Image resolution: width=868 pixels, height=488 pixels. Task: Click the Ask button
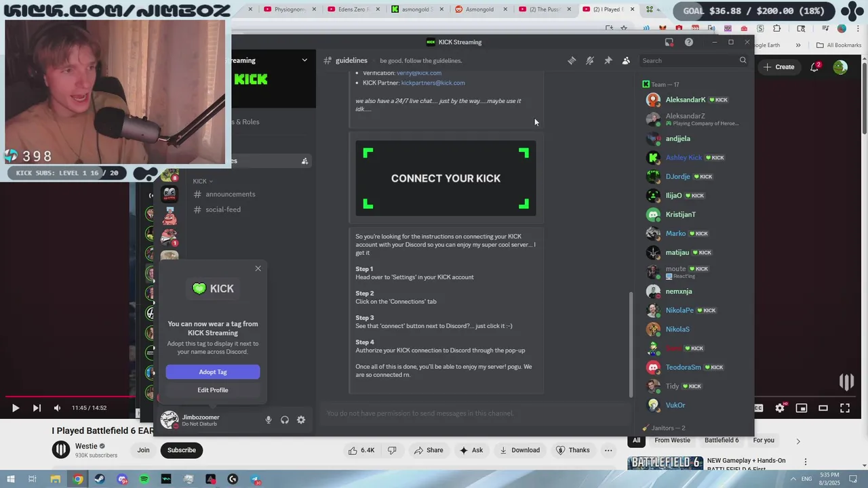pyautogui.click(x=471, y=450)
